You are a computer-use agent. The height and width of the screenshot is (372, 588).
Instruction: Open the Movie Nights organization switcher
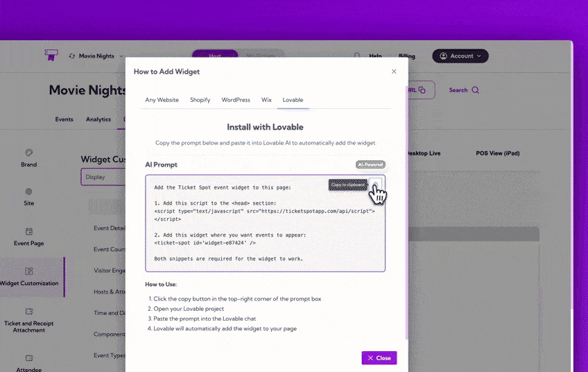[x=96, y=56]
